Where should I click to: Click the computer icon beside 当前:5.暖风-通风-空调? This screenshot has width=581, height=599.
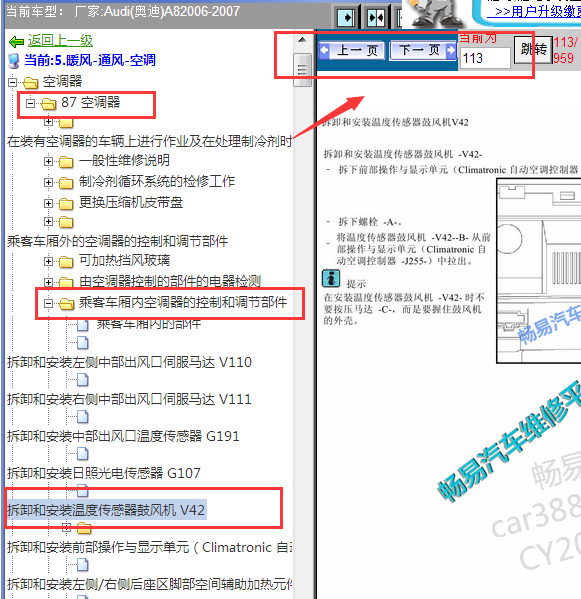14,61
